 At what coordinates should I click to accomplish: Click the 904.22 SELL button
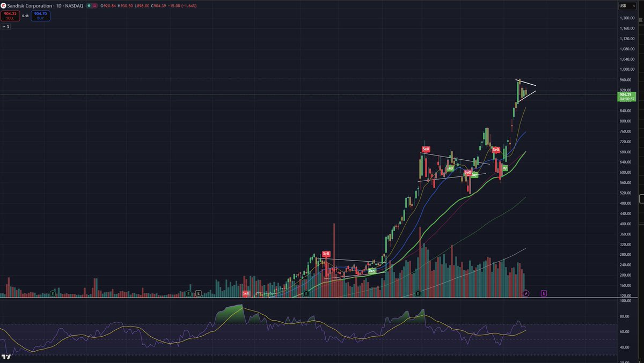click(x=11, y=16)
